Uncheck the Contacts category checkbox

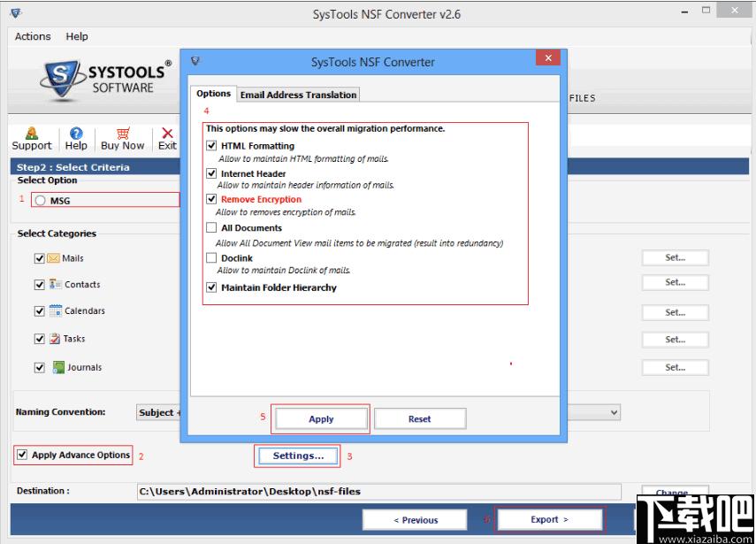[x=40, y=285]
